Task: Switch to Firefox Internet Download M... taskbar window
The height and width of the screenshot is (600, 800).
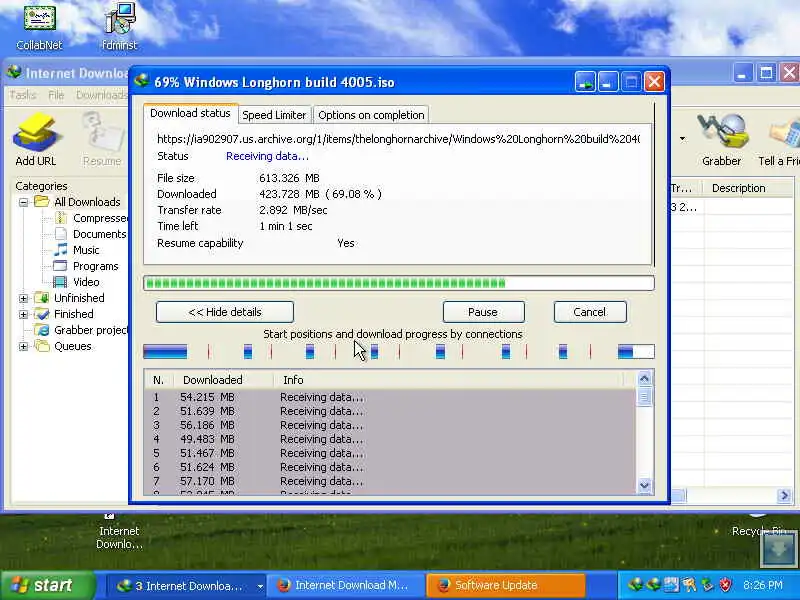Action: coord(345,585)
